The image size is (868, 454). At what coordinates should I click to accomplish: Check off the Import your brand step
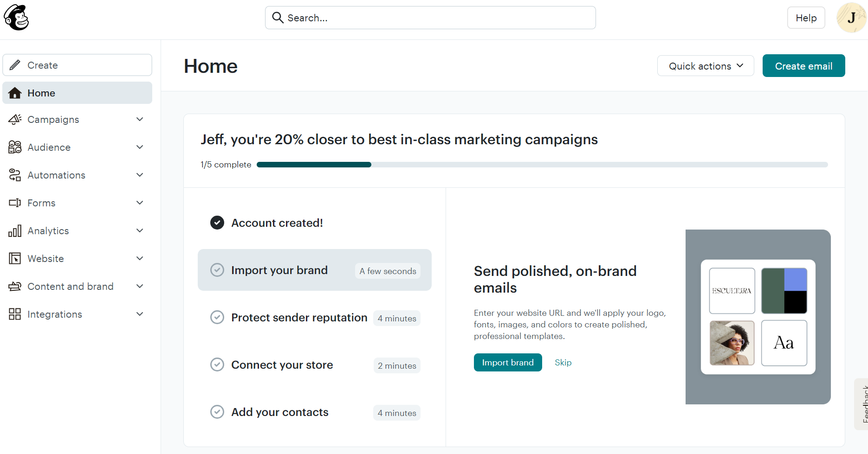point(217,269)
